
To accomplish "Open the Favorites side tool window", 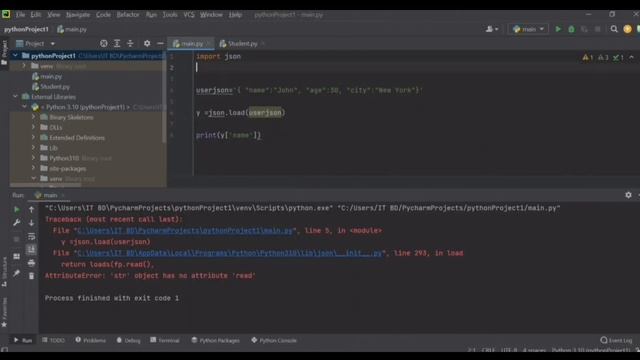I will coord(4,312).
